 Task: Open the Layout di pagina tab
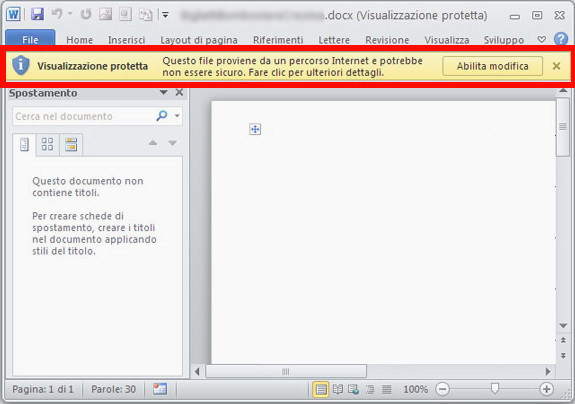coord(199,40)
